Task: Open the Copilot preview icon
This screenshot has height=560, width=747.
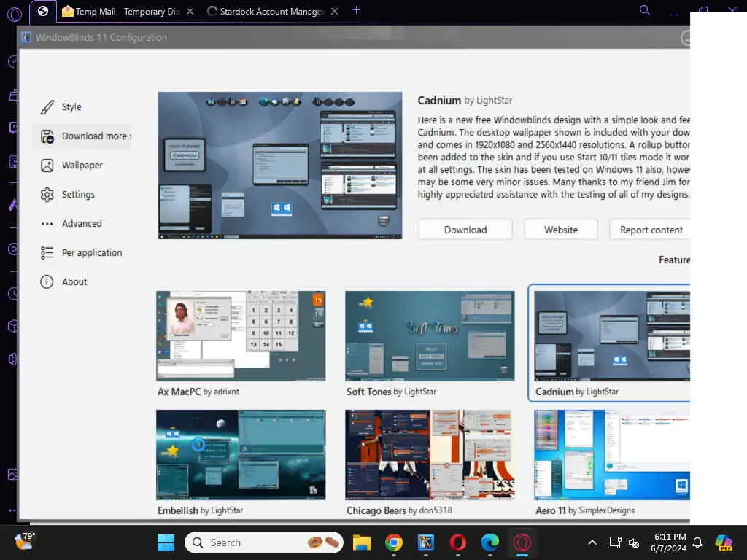Action: point(724,542)
